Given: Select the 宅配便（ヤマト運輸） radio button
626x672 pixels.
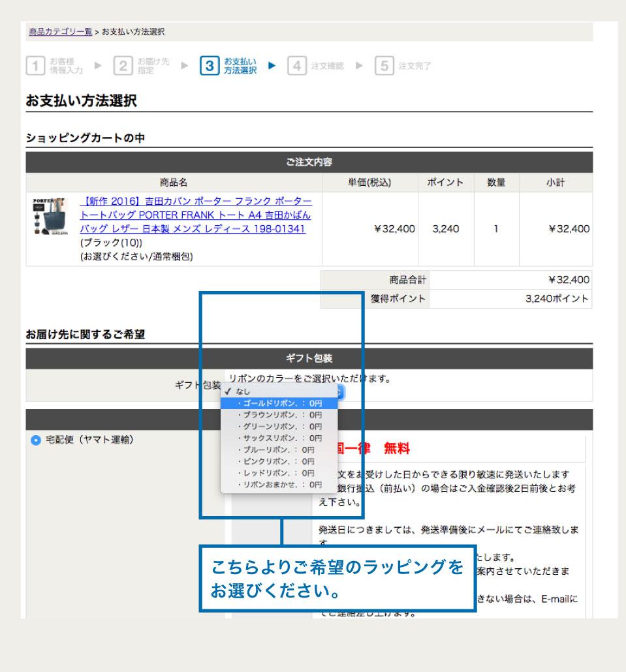Looking at the screenshot, I should point(36,440).
